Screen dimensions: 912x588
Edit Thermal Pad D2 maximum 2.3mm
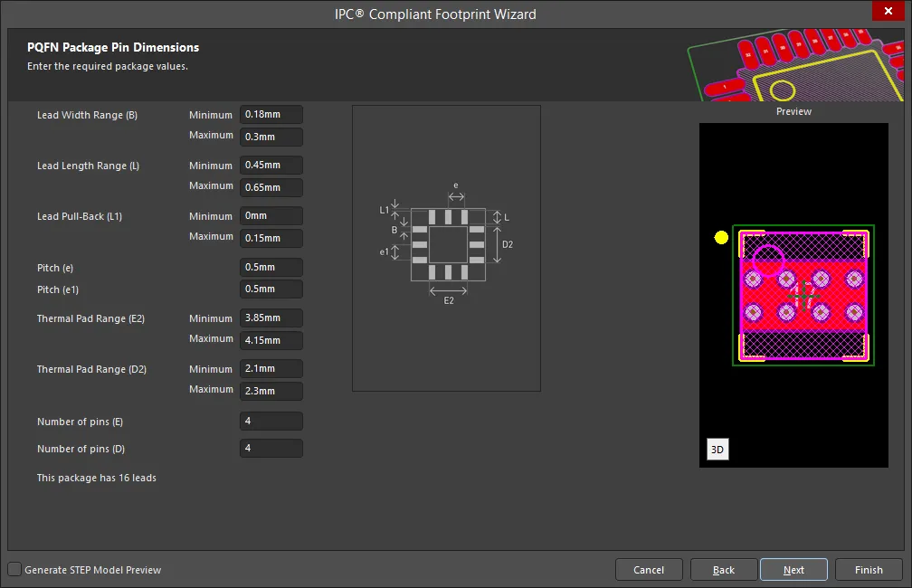point(271,391)
